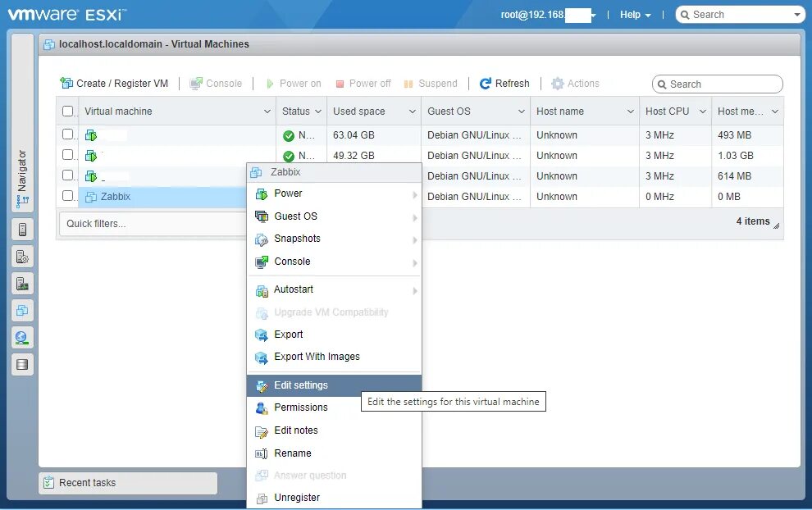Expand the Power submenu
This screenshot has height=510, width=812.
coord(335,194)
